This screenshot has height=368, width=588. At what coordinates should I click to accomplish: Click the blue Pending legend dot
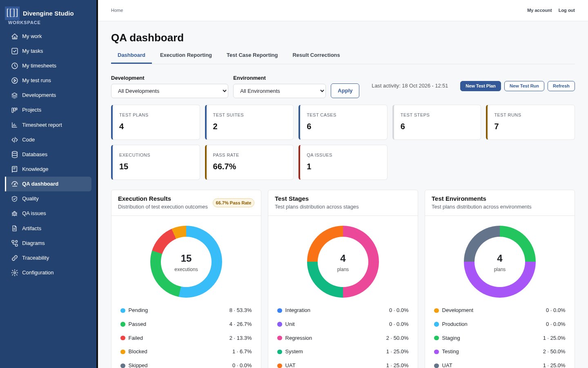pos(123,311)
